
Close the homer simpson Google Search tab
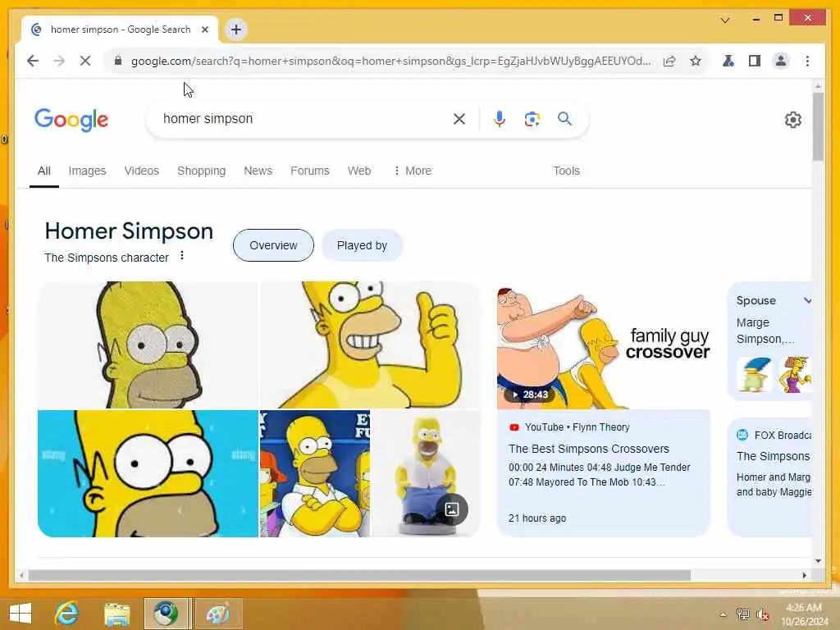[204, 30]
